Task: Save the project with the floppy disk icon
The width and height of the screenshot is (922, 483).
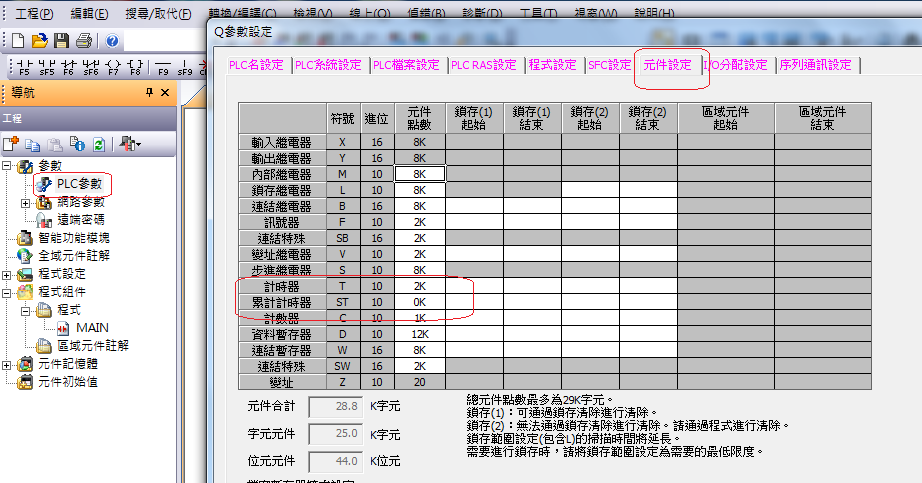Action: 61,41
